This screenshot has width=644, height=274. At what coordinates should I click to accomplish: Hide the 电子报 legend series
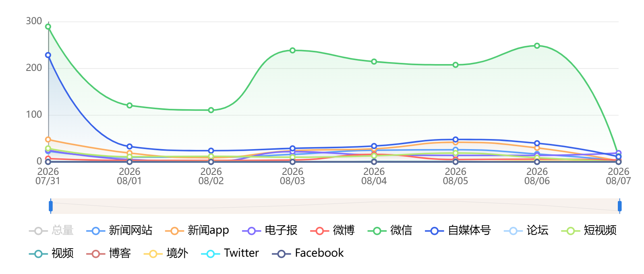269,230
